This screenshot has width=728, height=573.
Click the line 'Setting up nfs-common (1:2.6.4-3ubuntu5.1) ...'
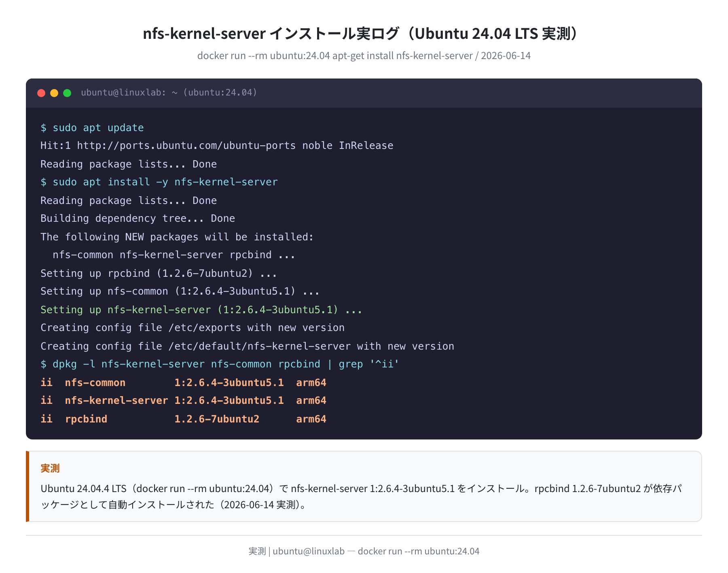[x=180, y=291]
